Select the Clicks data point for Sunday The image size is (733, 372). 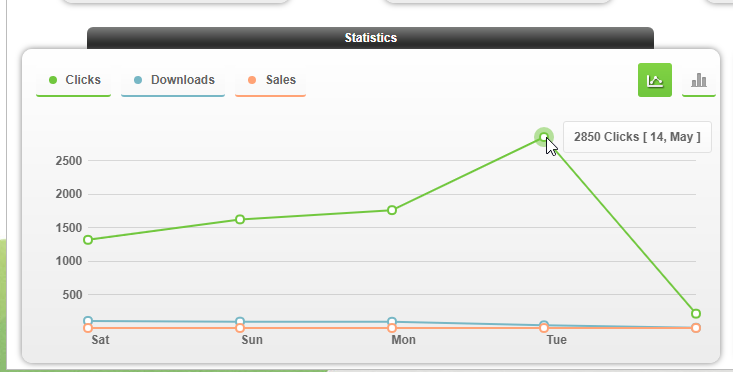(x=240, y=219)
